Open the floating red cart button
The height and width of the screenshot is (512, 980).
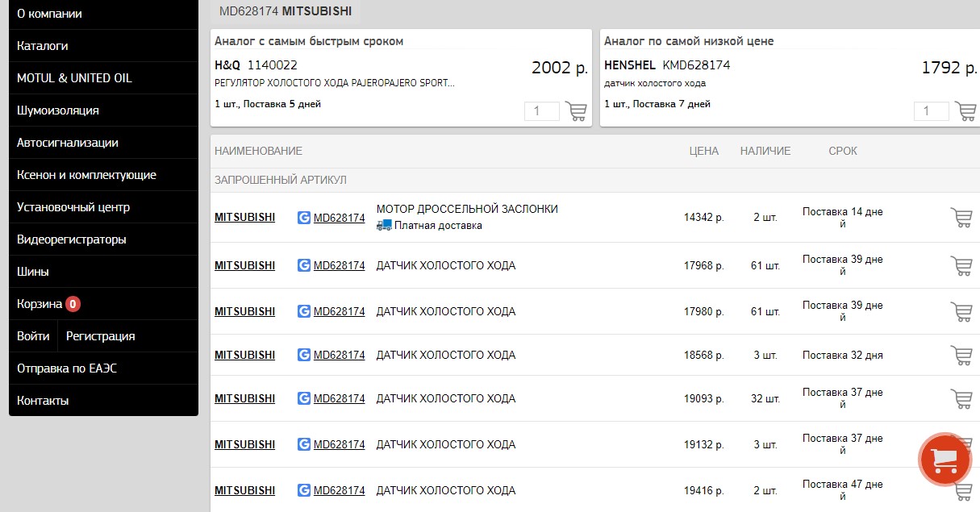945,460
